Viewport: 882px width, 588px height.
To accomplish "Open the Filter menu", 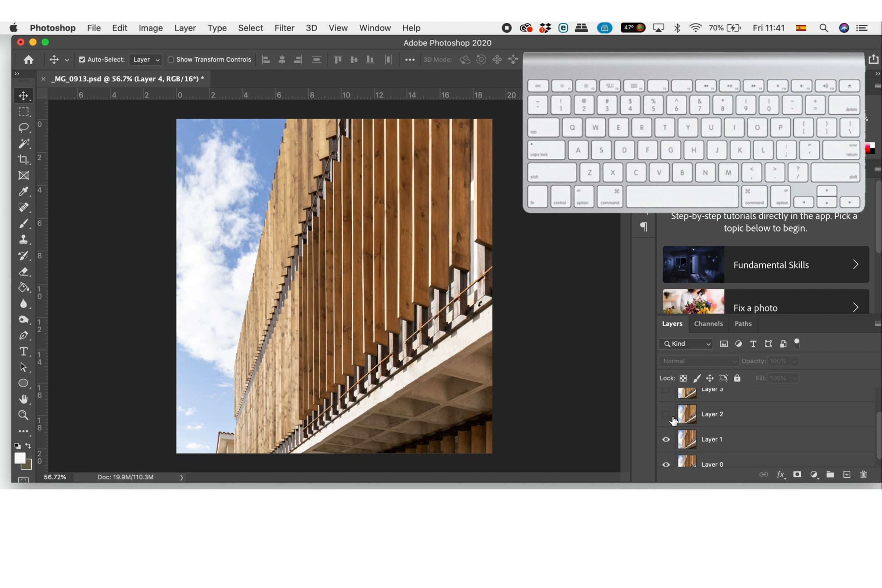I will (284, 28).
